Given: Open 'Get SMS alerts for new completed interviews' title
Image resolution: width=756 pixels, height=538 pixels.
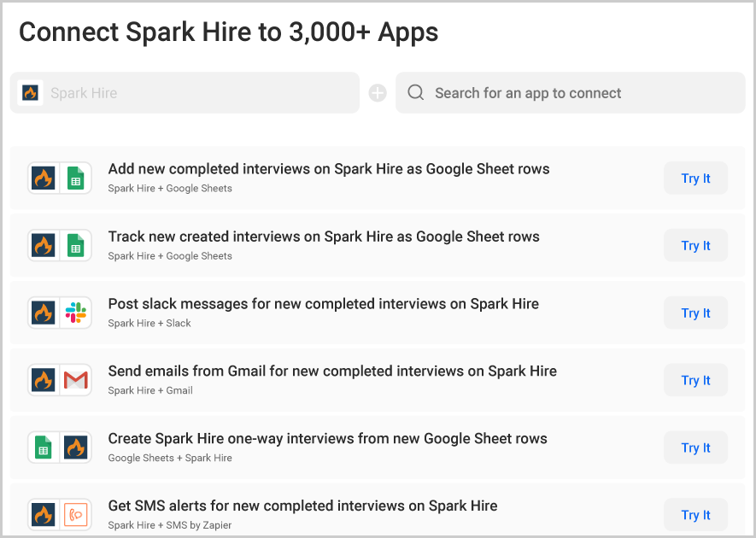Looking at the screenshot, I should tap(302, 506).
